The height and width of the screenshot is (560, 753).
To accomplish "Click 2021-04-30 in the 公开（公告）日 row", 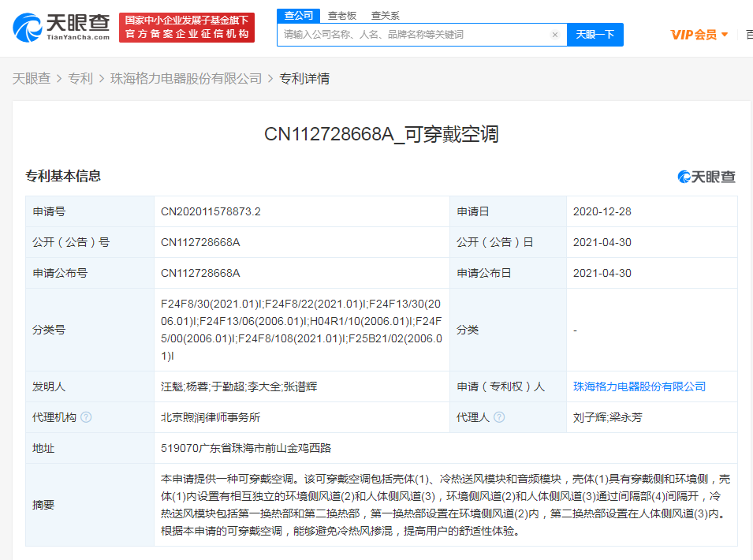I will pos(602,243).
